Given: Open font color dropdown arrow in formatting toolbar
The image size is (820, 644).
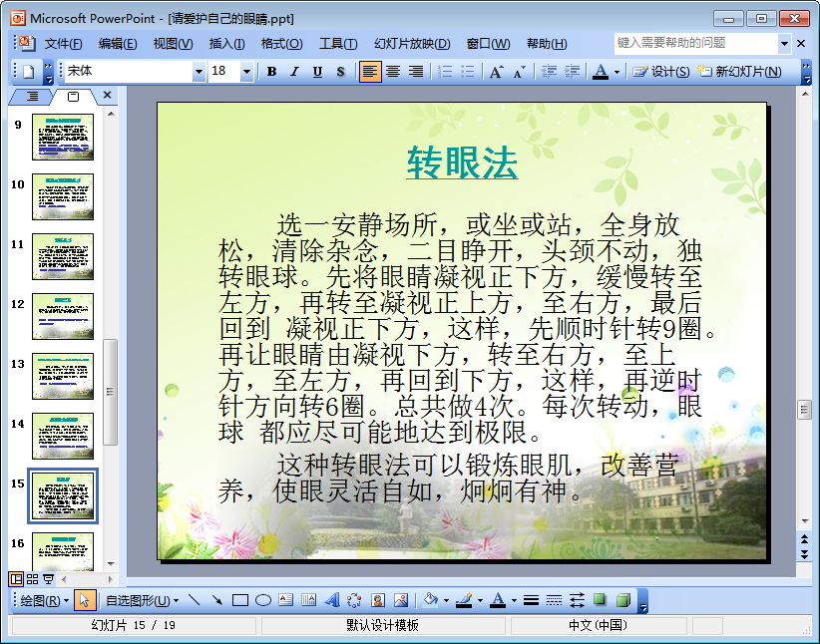Looking at the screenshot, I should pos(616,72).
